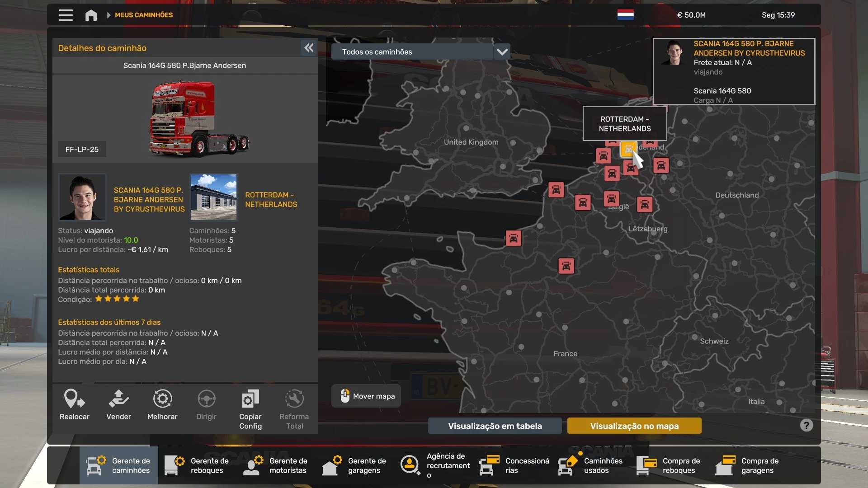
Task: Switch to Visualização em tabela
Action: (x=495, y=426)
